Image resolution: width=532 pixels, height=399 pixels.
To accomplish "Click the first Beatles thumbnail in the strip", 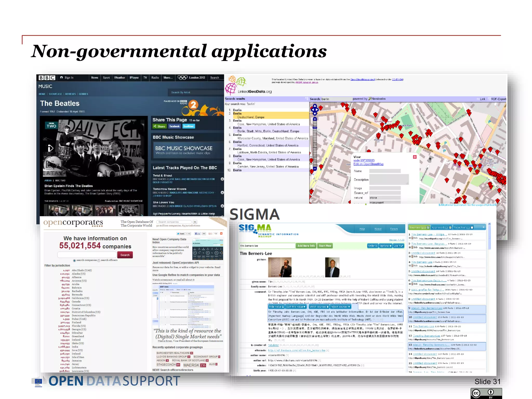I will 59,210.
